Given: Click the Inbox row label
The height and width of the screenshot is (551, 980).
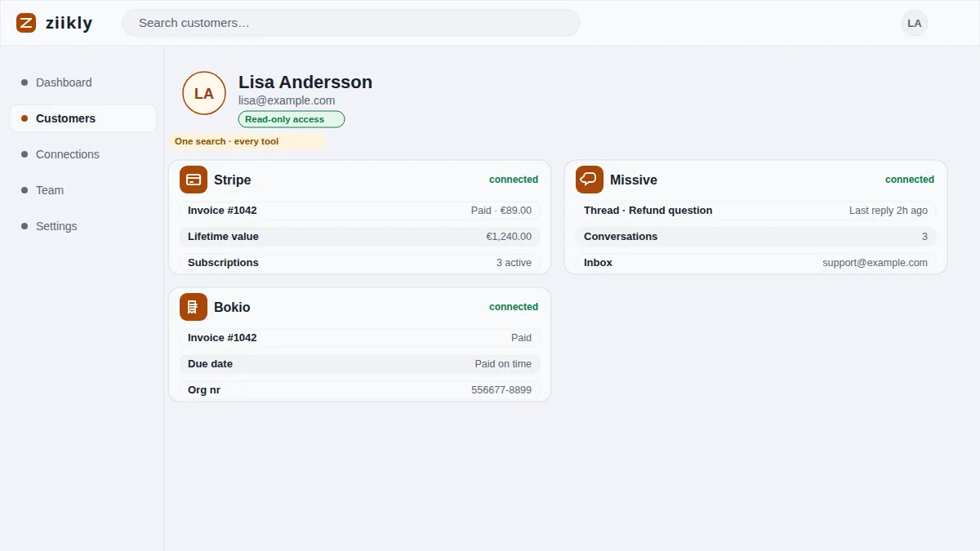Looking at the screenshot, I should (x=598, y=263).
